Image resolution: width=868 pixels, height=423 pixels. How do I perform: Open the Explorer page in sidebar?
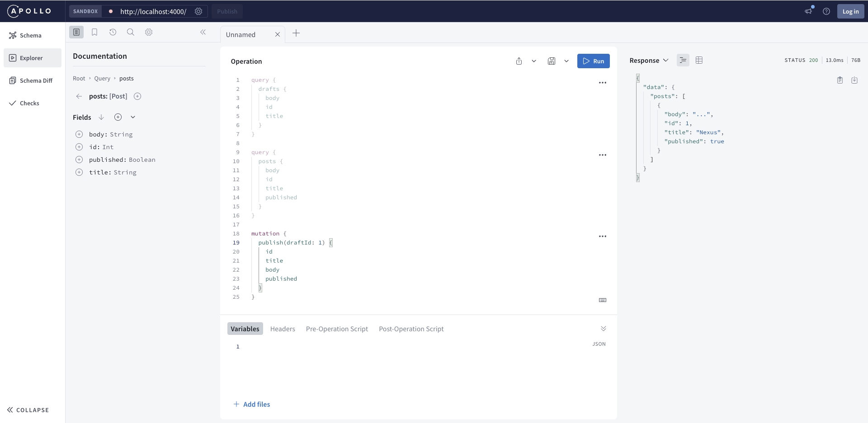click(x=32, y=58)
